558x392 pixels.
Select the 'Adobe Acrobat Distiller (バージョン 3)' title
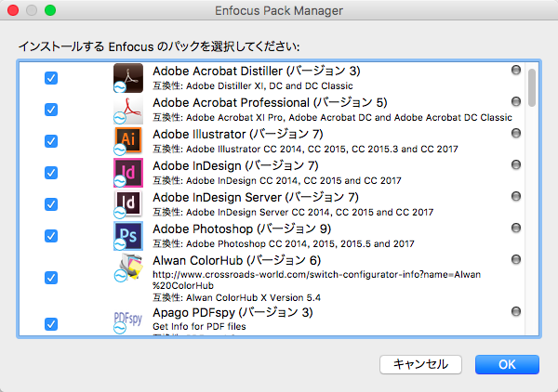(257, 72)
